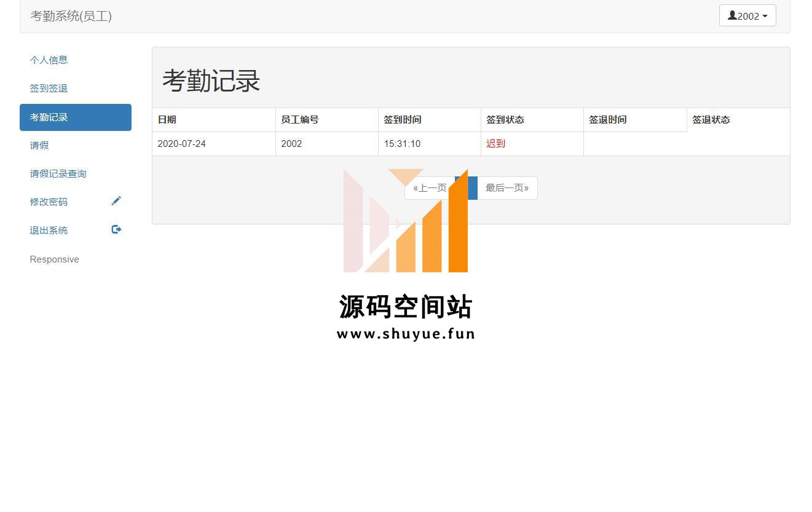Open 请假记录查询 in sidebar

click(76, 173)
